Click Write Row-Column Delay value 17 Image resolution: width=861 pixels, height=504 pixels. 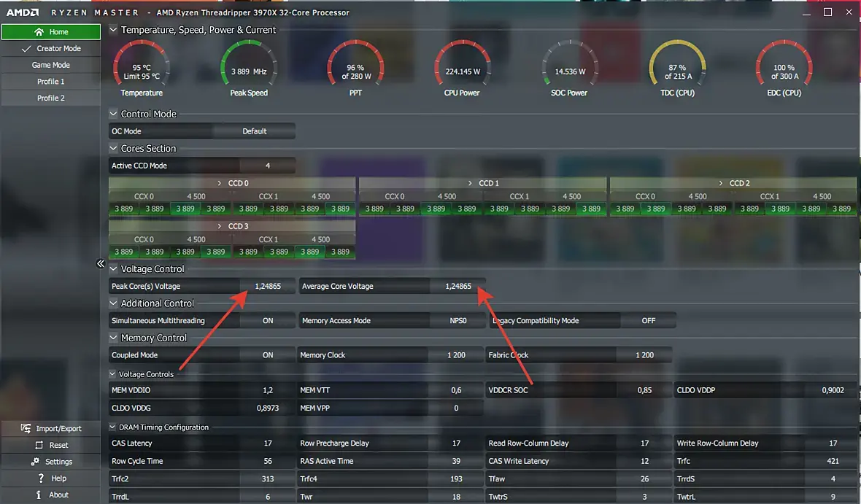pos(833,443)
